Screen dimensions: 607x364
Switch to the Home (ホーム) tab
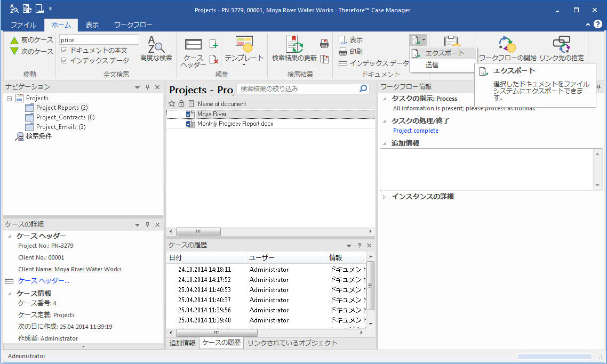pyautogui.click(x=61, y=25)
